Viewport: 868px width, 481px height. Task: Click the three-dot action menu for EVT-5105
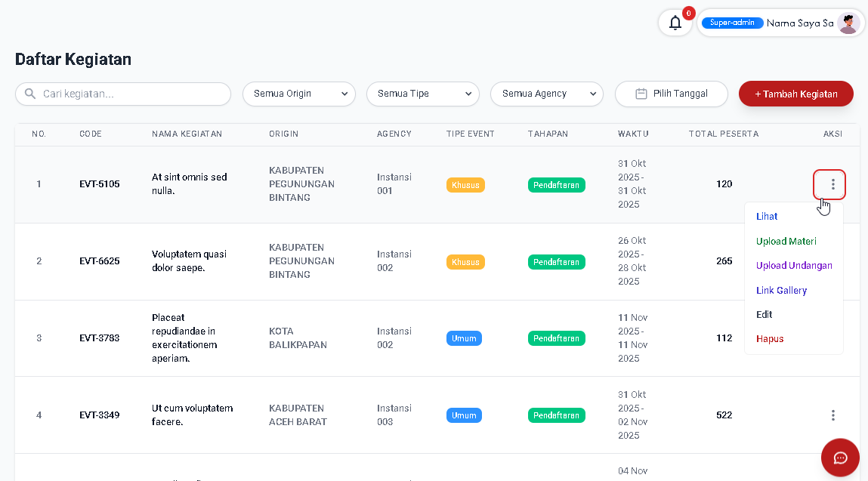(832, 184)
